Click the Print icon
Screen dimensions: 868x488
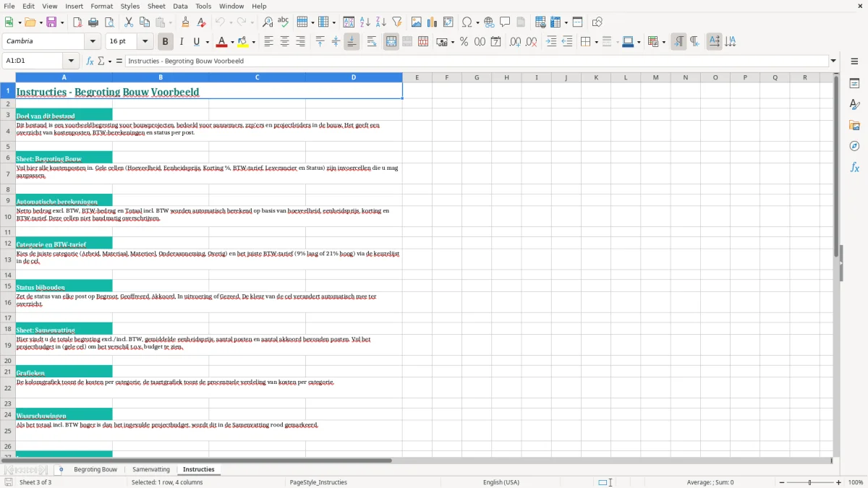pyautogui.click(x=93, y=22)
